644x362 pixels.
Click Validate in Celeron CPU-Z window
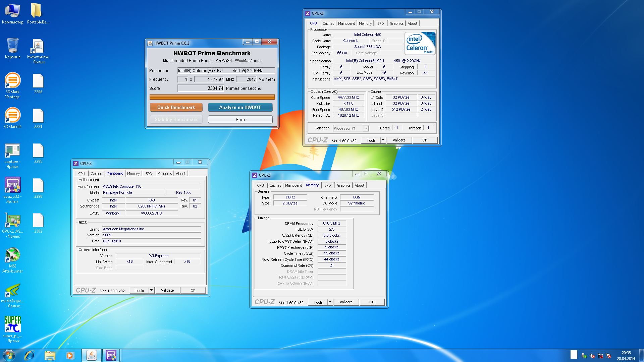[399, 140]
